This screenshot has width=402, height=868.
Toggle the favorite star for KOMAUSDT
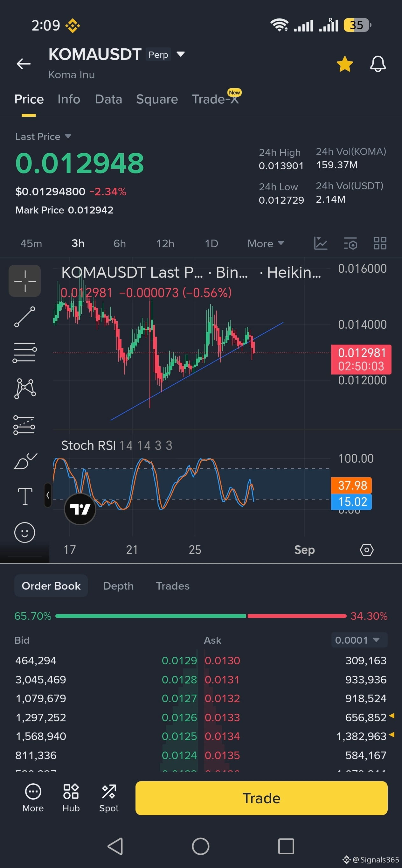click(x=345, y=64)
